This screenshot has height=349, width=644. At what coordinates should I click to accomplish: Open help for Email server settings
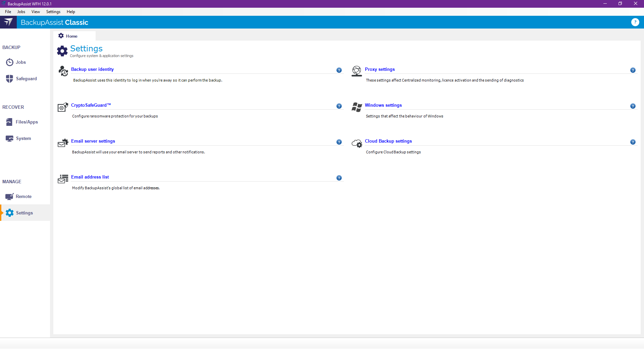click(x=339, y=142)
